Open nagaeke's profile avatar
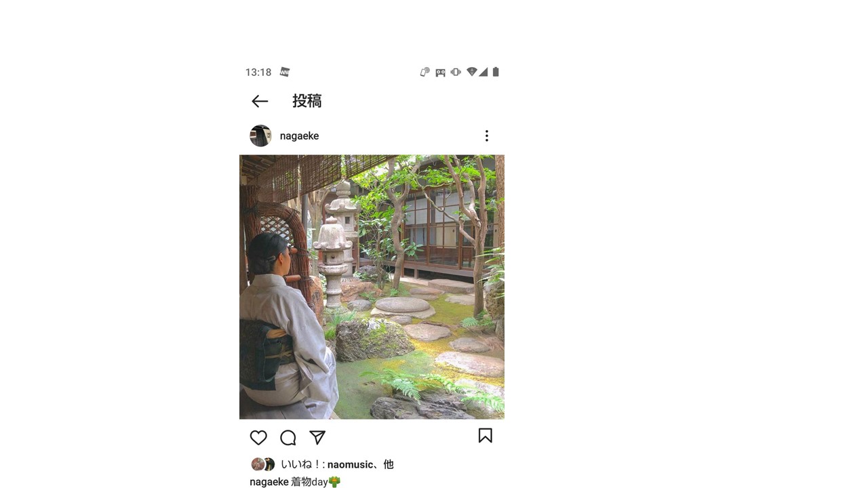The width and height of the screenshot is (868, 488). 260,136
